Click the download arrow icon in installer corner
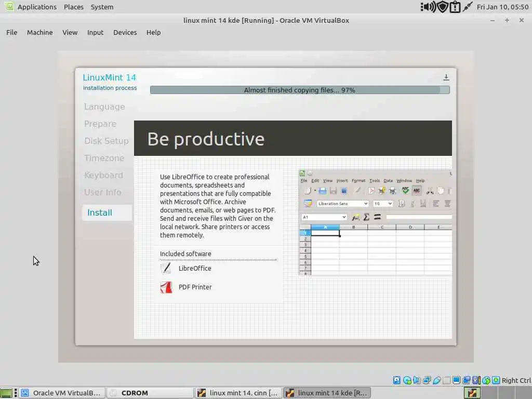The image size is (532, 399). (446, 77)
